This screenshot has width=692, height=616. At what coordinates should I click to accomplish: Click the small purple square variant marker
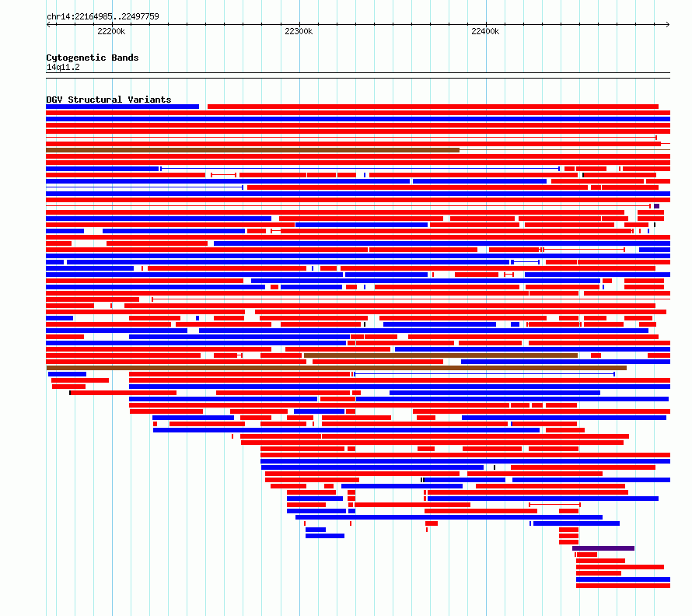(x=657, y=206)
